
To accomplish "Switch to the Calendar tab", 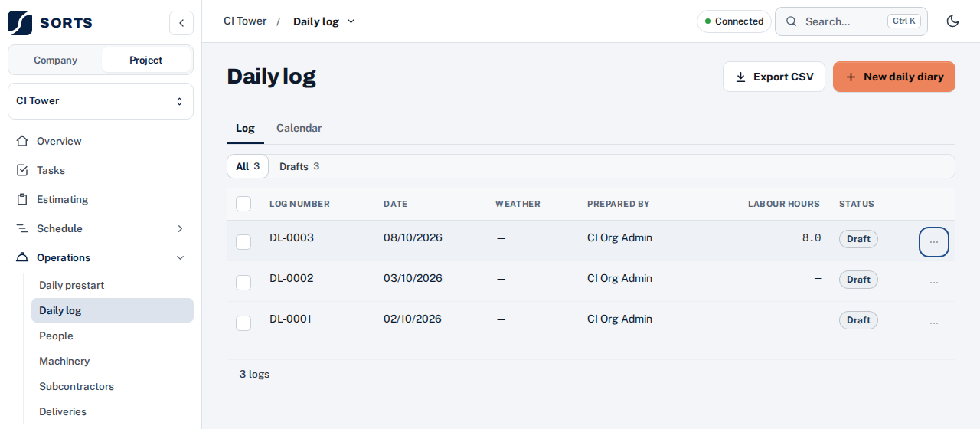I will [299, 128].
